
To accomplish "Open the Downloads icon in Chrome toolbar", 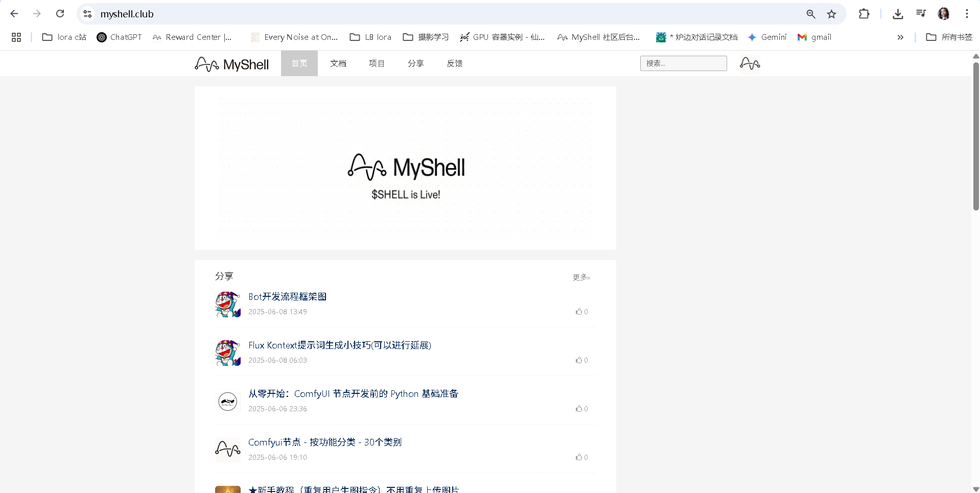I will [898, 14].
